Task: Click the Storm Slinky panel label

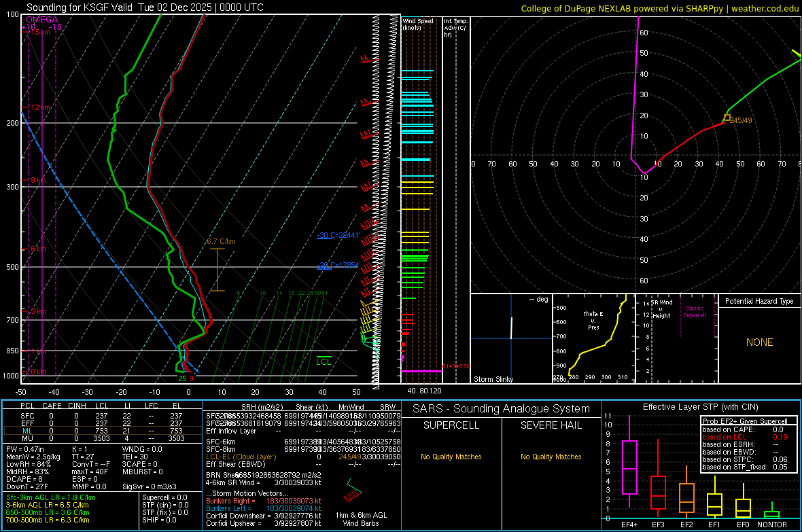Action: (493, 379)
